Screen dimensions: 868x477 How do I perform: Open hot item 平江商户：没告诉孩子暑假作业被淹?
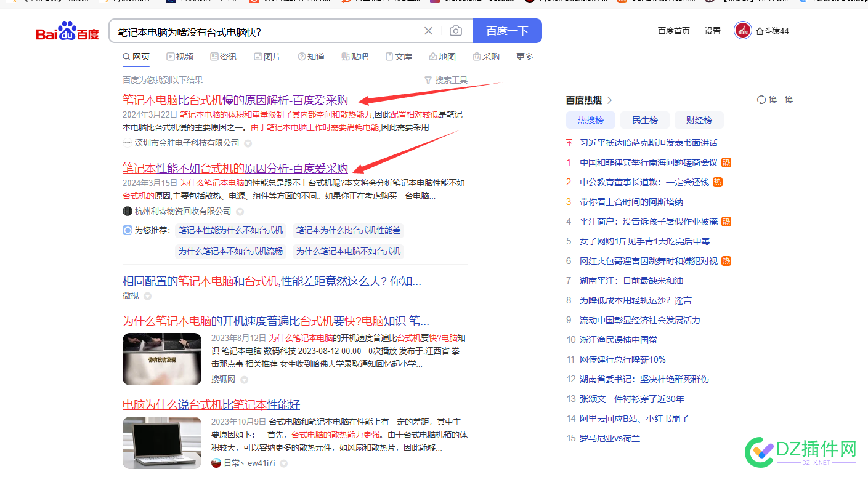(x=649, y=222)
